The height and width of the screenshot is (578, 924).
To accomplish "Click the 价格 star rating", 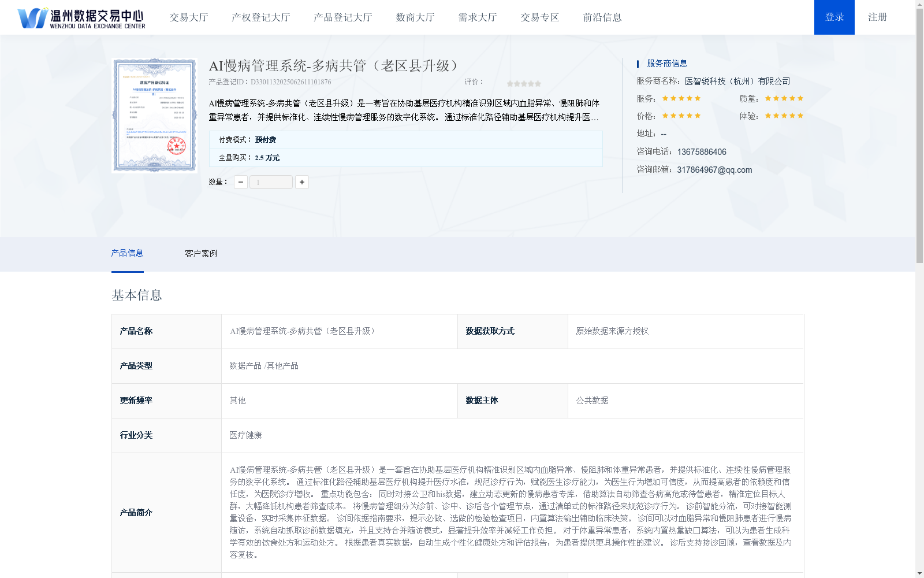I will 681,116.
